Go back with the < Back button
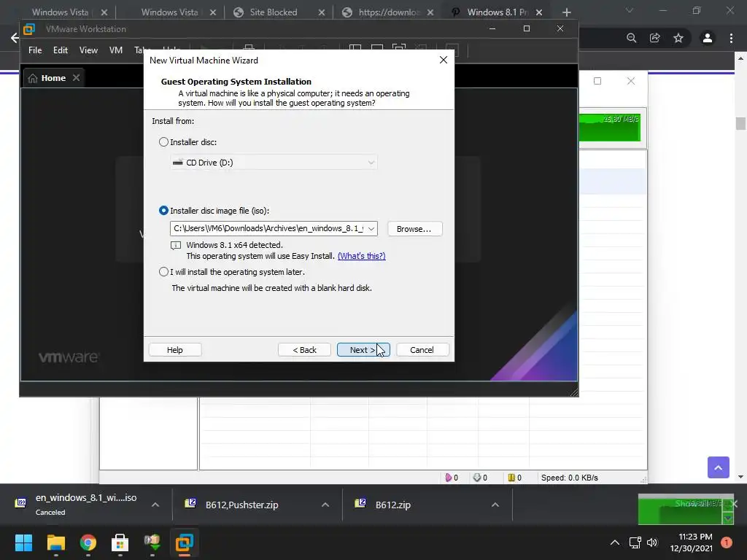The height and width of the screenshot is (560, 747). (304, 350)
